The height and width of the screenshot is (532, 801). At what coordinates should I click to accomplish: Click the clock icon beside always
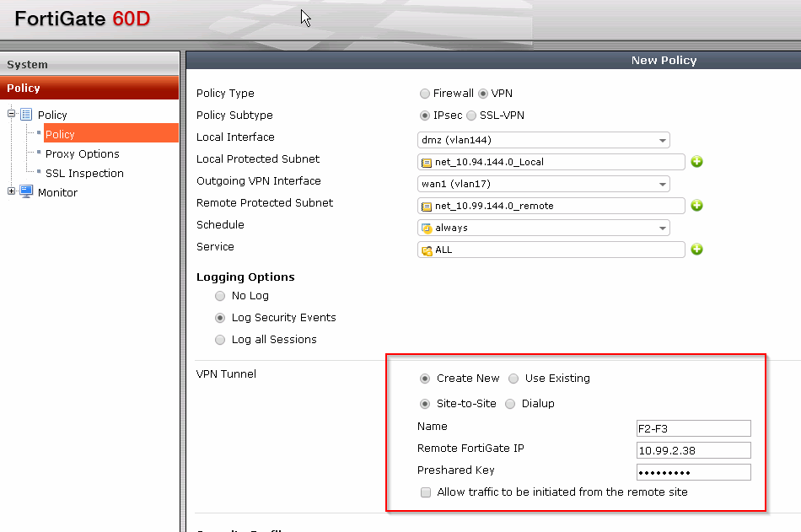coord(427,228)
